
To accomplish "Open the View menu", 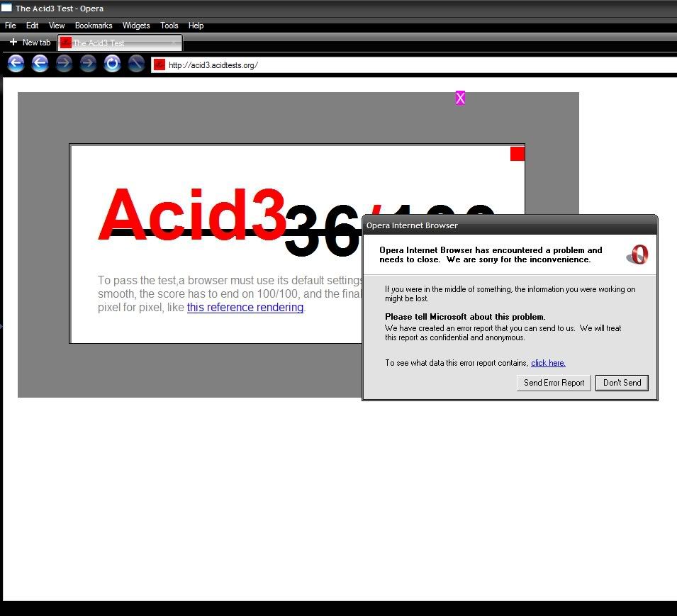I will (57, 26).
